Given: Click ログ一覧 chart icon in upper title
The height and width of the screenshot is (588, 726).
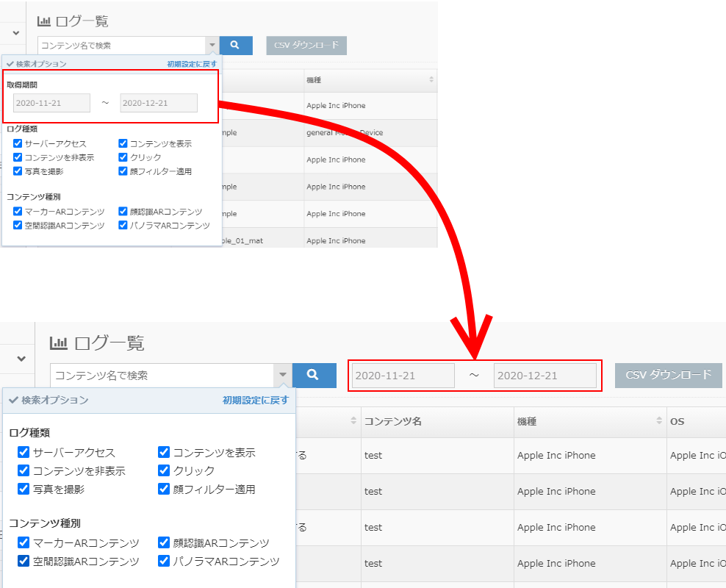Looking at the screenshot, I should [44, 21].
